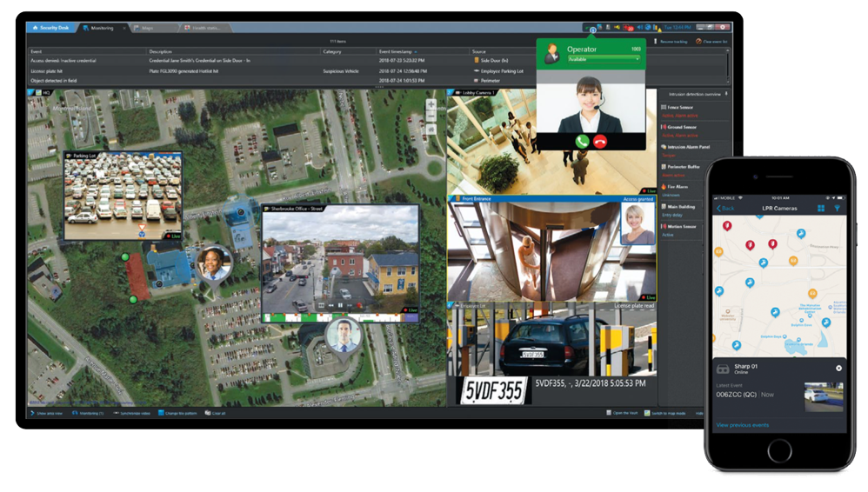Screen dimensions: 868x492
Task: Open the Security Desk home tab
Action: tap(51, 28)
